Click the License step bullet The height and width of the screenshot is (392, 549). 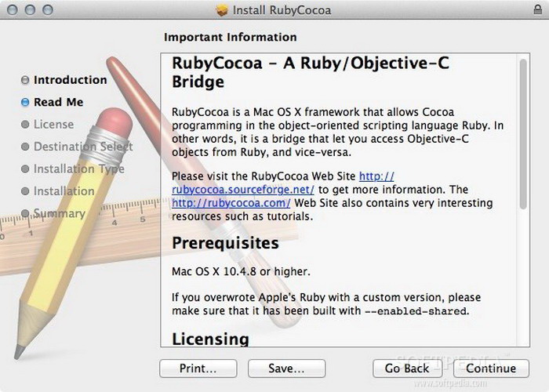(25, 125)
